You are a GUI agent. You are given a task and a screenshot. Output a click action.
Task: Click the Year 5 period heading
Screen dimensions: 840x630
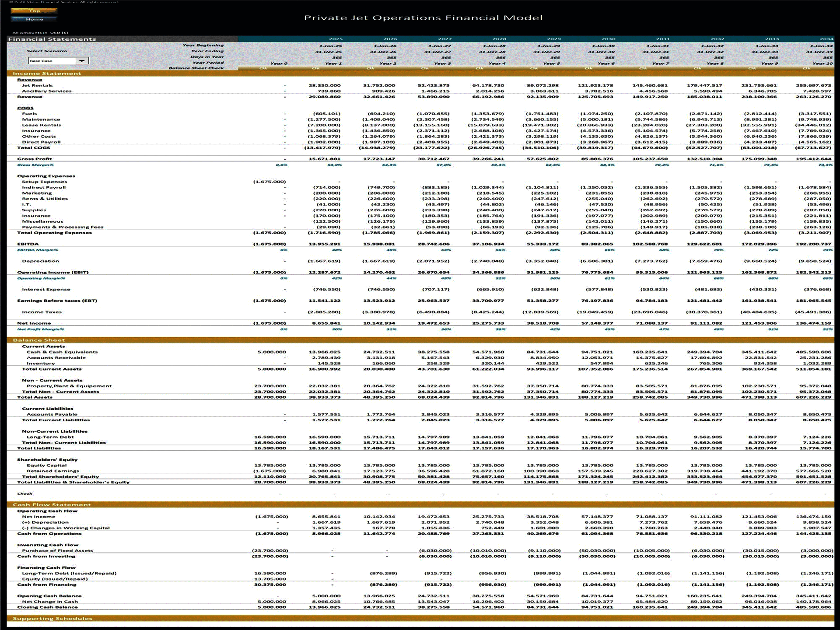pos(551,63)
